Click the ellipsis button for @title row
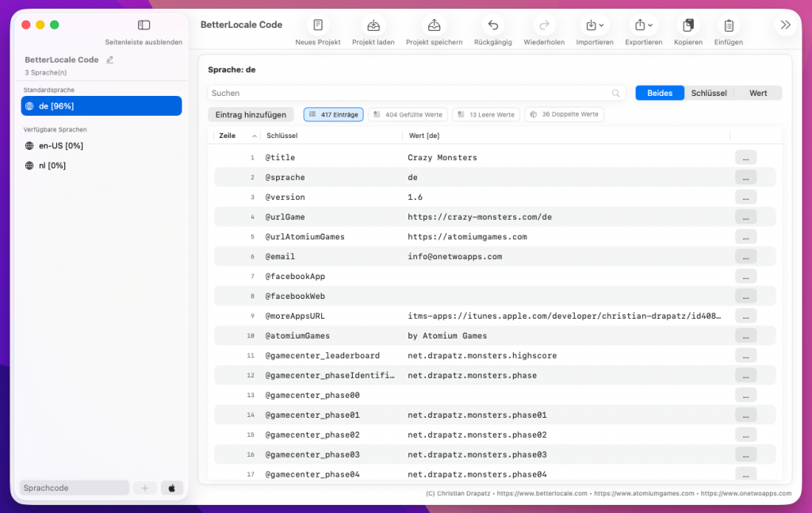Viewport: 812px width, 513px height. tap(745, 157)
